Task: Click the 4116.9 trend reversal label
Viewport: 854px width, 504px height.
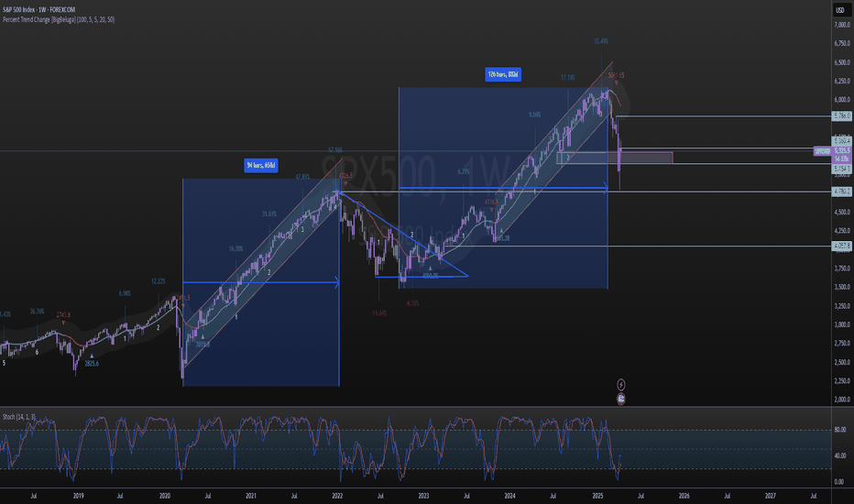Action: (x=491, y=202)
